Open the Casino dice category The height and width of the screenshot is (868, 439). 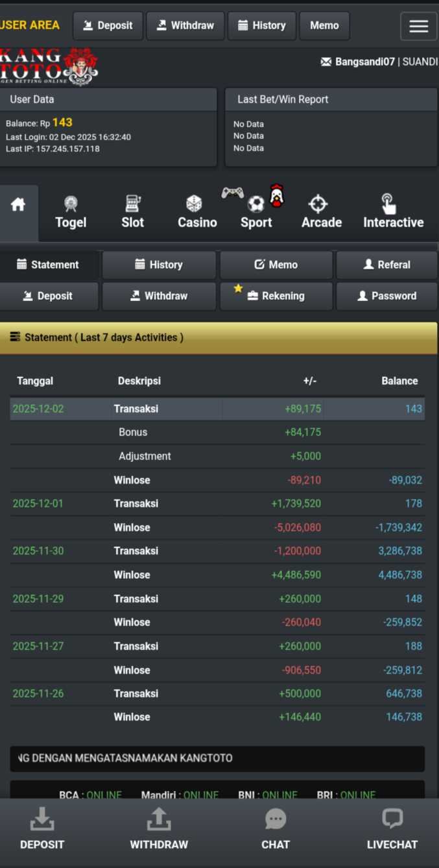tap(196, 213)
